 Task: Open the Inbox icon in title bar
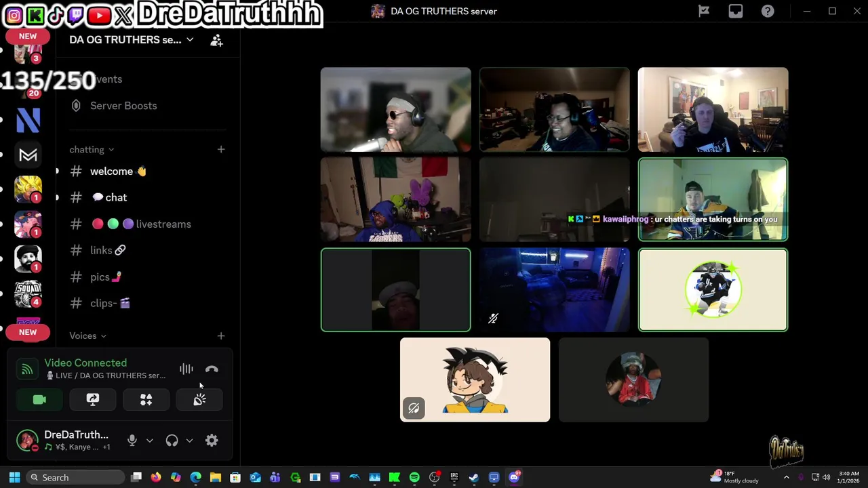click(x=736, y=11)
